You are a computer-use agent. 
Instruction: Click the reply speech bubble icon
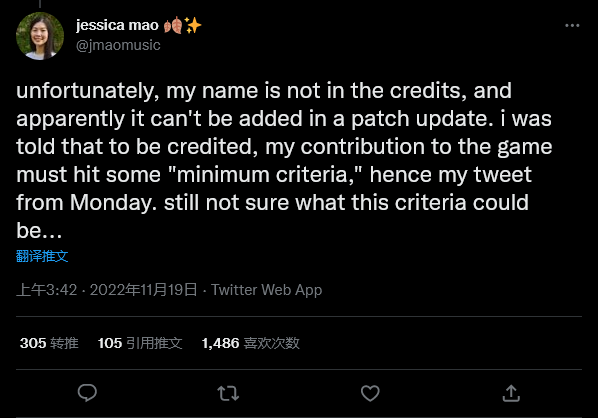click(x=87, y=393)
